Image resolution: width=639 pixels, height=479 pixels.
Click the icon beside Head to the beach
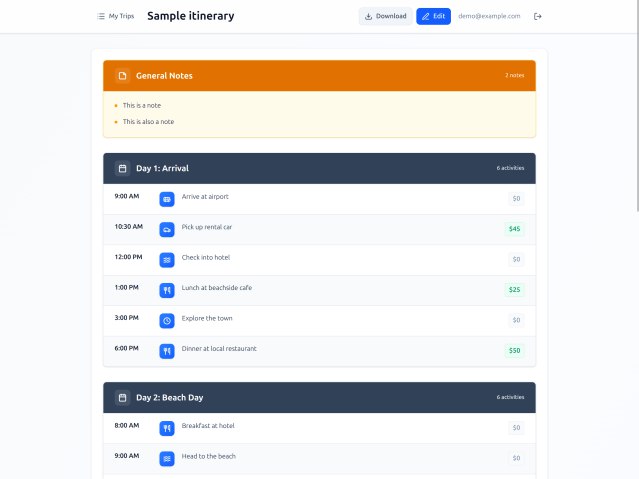tap(167, 458)
